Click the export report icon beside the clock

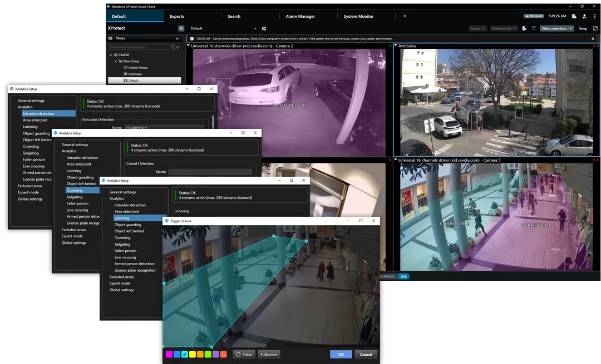coord(574,16)
